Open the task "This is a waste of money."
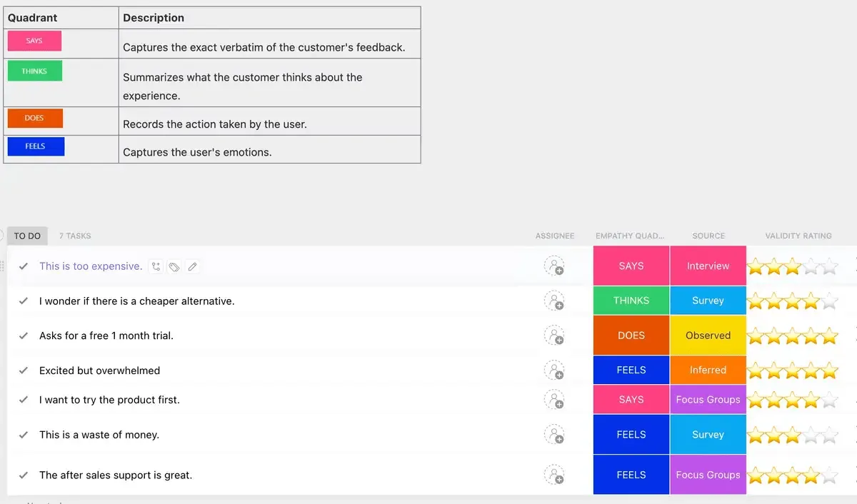857x504 pixels. [x=99, y=435]
